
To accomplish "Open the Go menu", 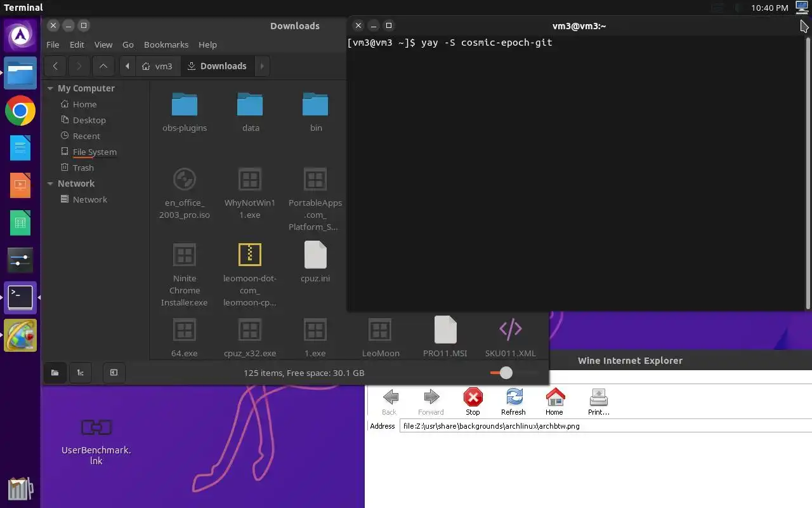I will pos(128,44).
